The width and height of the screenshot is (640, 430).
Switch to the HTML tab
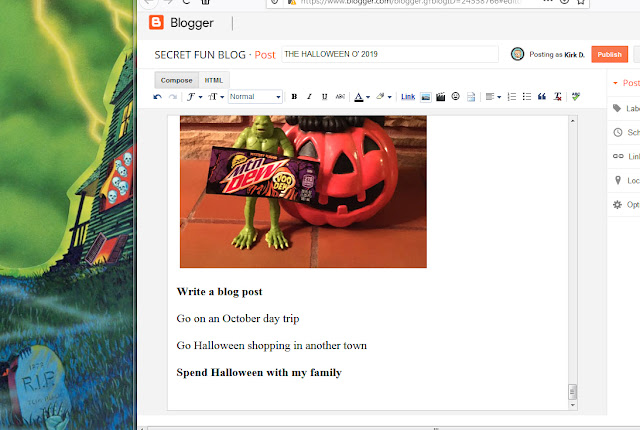(213, 80)
